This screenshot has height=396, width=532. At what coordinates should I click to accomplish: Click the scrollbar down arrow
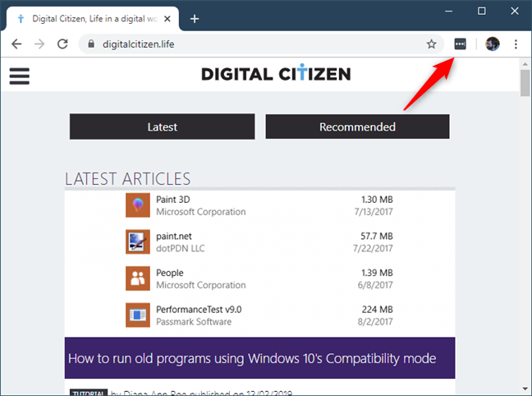525,389
